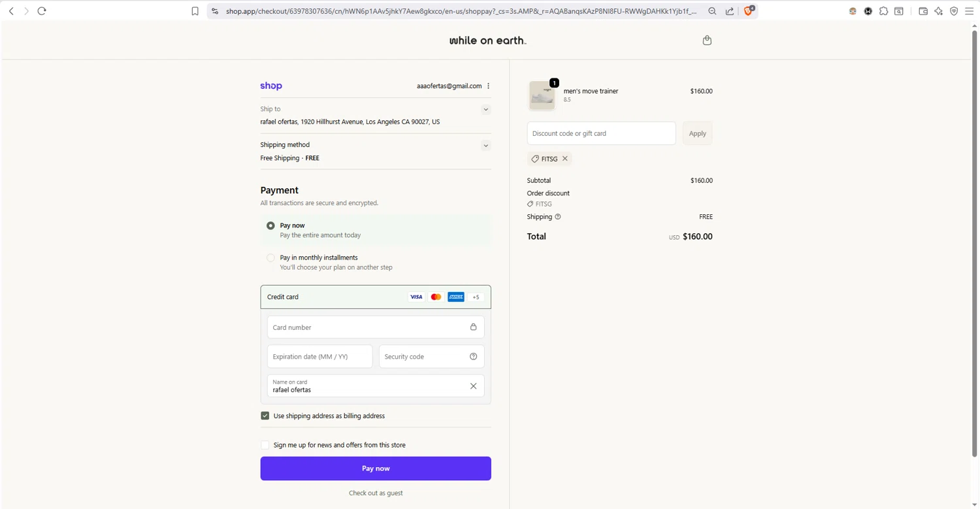Go forward in browser history
980x509 pixels.
pos(26,11)
